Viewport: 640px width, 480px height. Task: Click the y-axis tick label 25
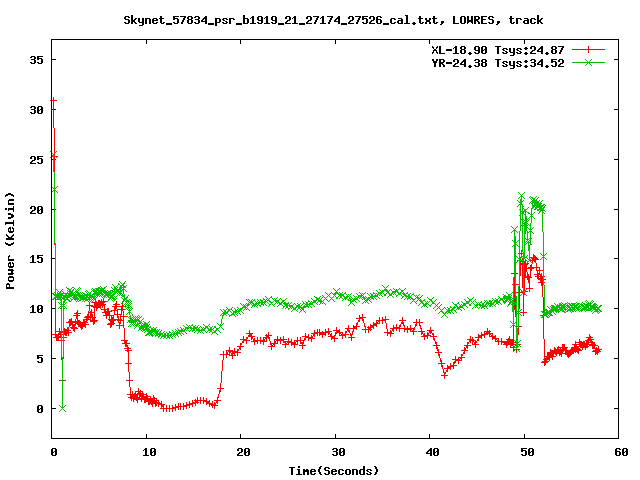tap(36, 160)
